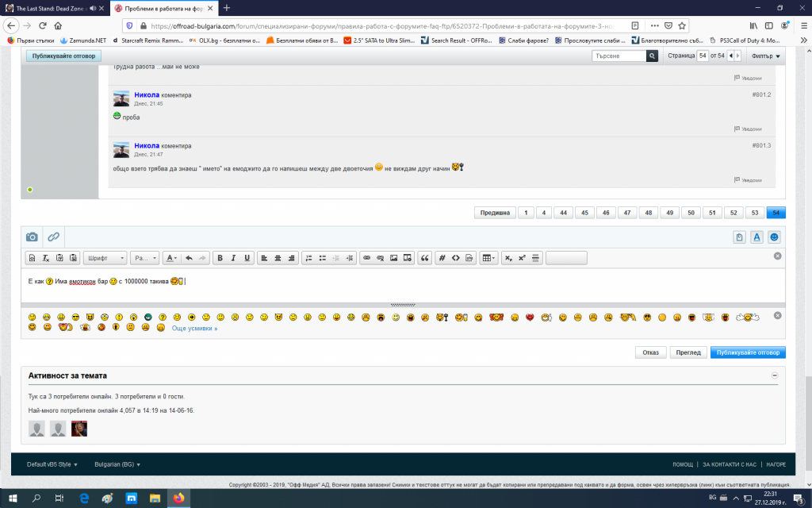812x508 pixels.
Task: Insert a quote block
Action: pyautogui.click(x=425, y=258)
